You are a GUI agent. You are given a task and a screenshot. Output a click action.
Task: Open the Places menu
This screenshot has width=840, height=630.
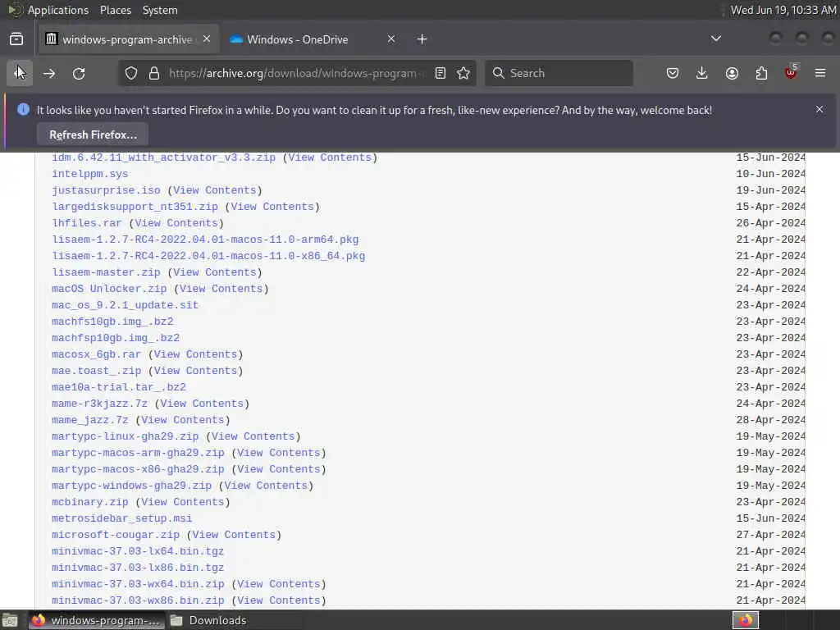116,10
